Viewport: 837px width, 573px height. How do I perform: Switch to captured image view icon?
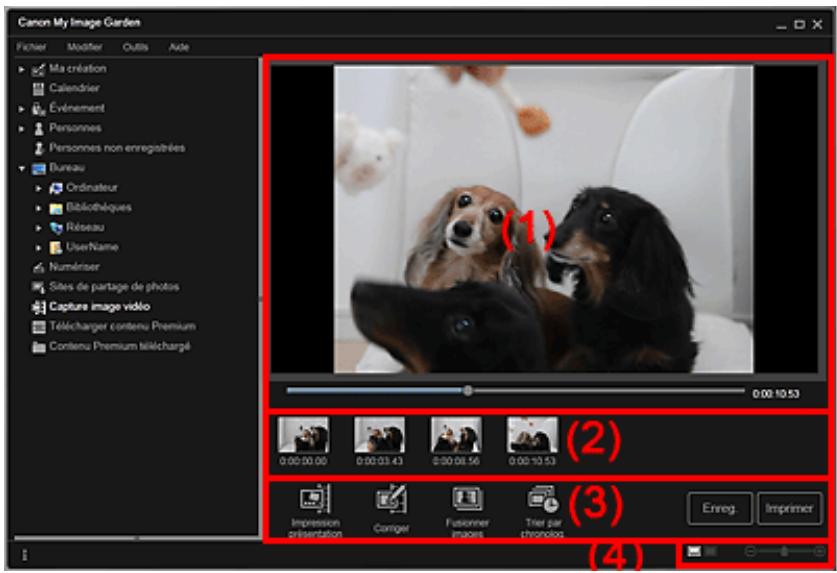coord(693,551)
